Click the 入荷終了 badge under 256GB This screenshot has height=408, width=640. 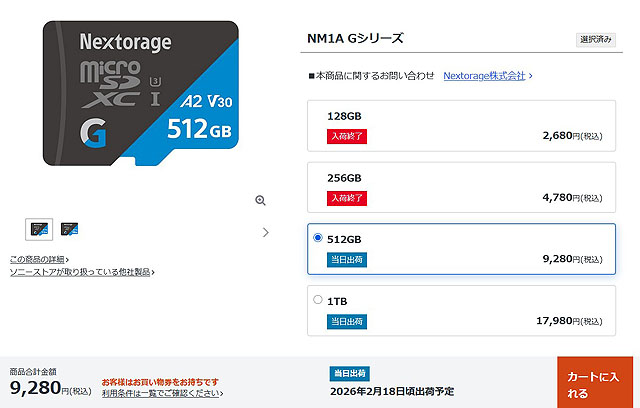point(347,198)
